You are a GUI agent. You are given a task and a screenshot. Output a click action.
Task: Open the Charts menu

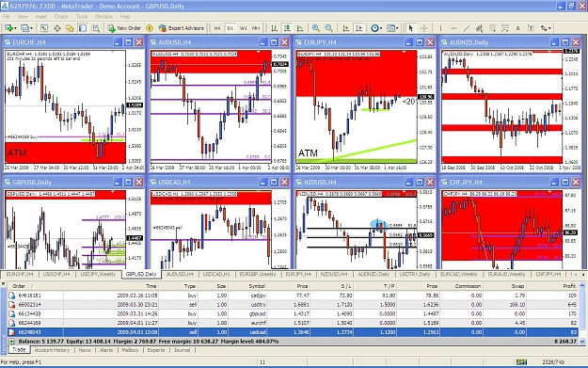61,17
